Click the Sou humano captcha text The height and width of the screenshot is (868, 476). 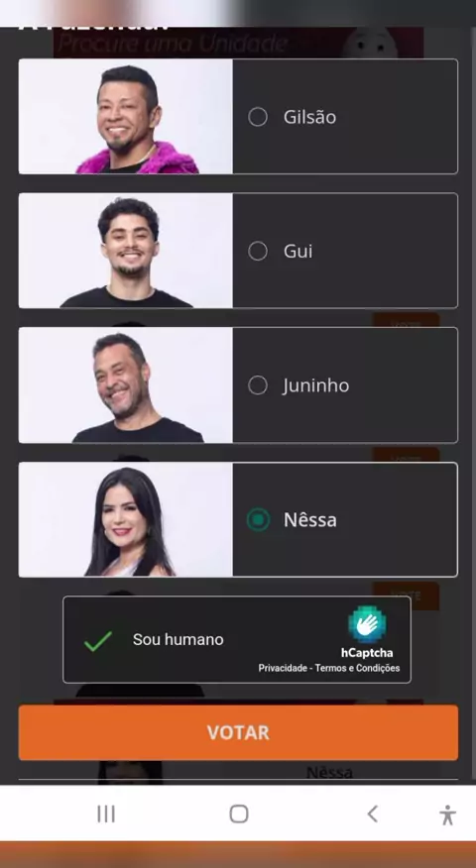(178, 639)
